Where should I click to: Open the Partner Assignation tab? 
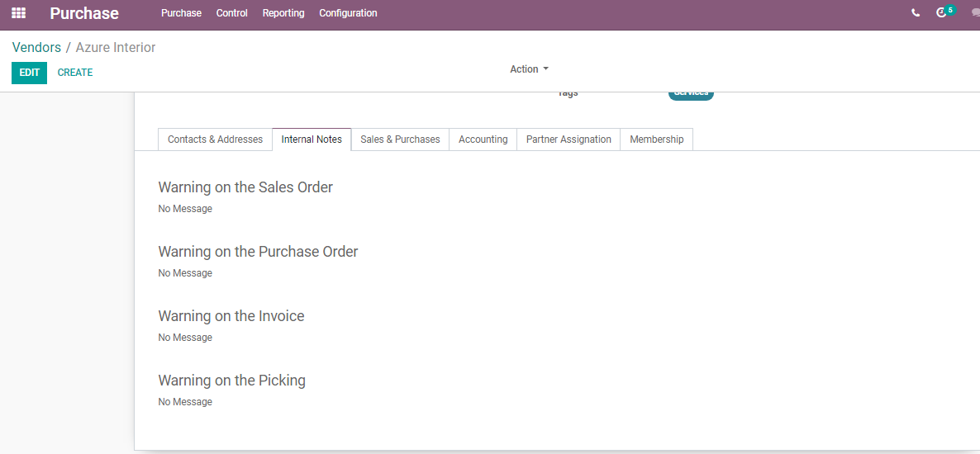pos(568,140)
